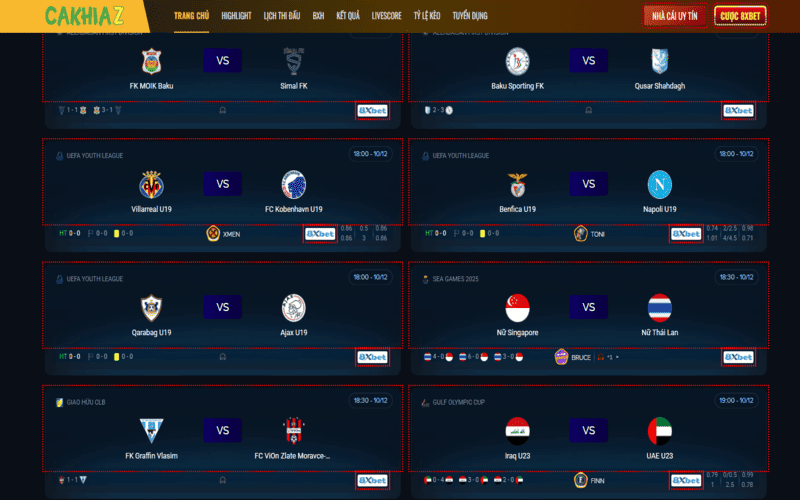Switch to Lịch Thi Đấu tab
Screen dimensions: 800x500
(282, 16)
